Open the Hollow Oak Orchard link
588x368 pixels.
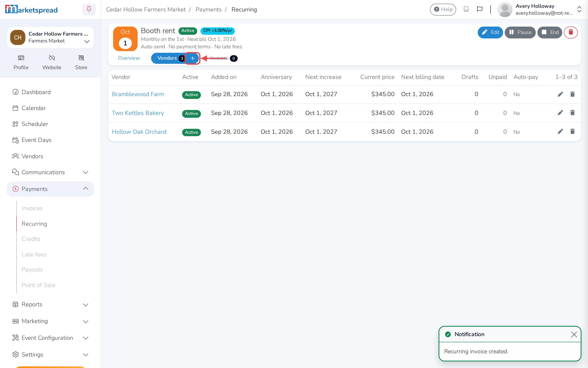[x=139, y=132]
